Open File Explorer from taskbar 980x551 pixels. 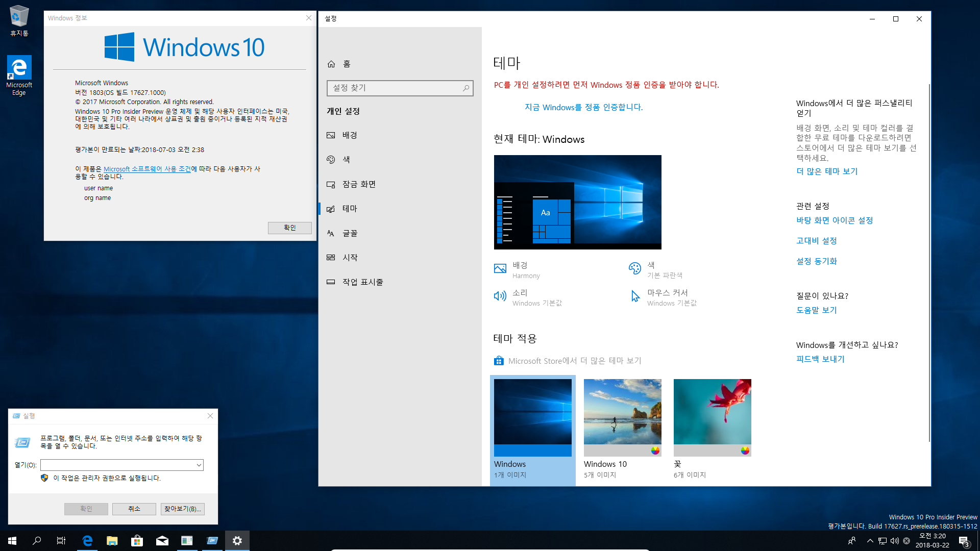pyautogui.click(x=112, y=541)
